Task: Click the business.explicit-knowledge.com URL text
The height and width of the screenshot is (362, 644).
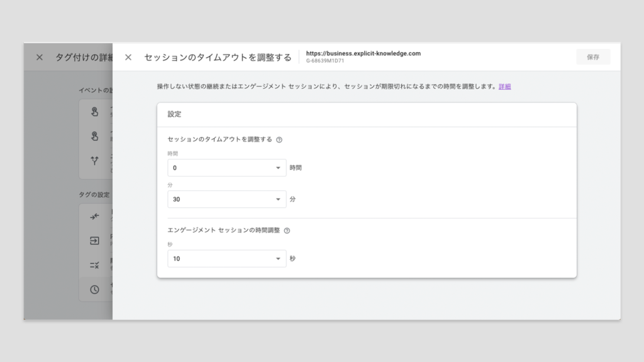Action: click(363, 53)
